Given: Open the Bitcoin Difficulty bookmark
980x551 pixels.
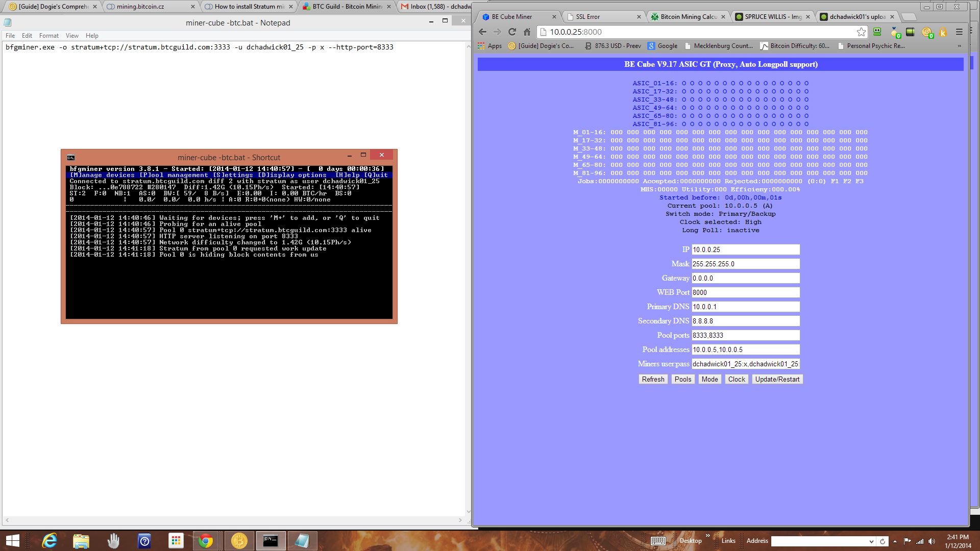Looking at the screenshot, I should click(795, 46).
